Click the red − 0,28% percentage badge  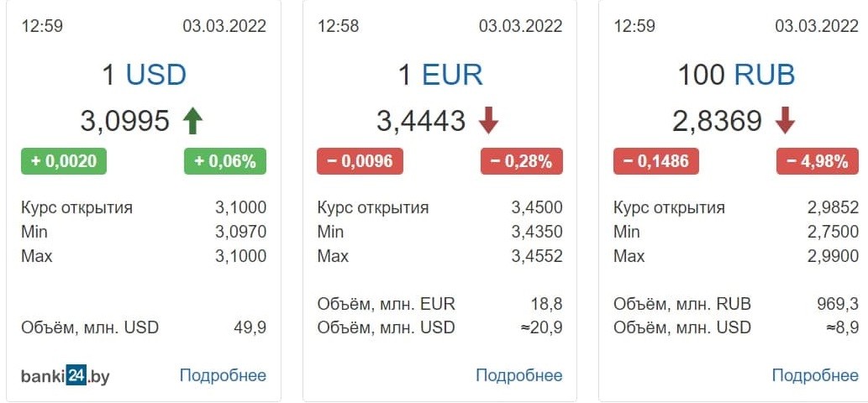tap(522, 161)
